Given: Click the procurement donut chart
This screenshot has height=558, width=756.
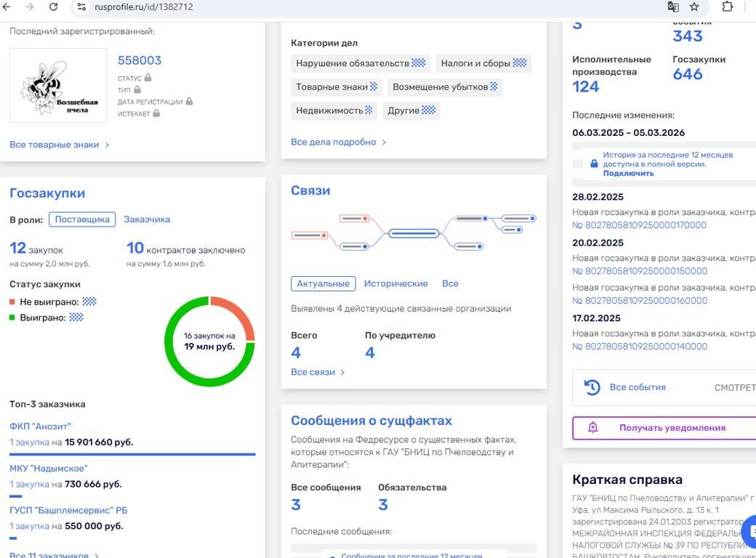Looking at the screenshot, I should pos(209,341).
